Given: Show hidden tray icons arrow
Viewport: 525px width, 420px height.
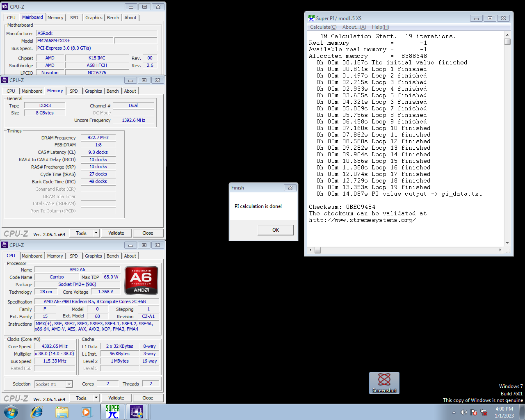Looking at the screenshot, I should coord(454,412).
